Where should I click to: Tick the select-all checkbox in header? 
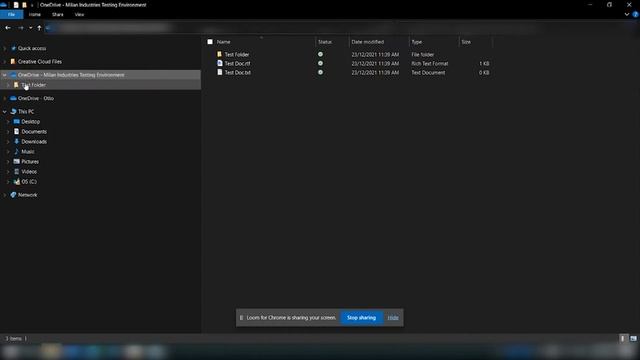pos(210,42)
